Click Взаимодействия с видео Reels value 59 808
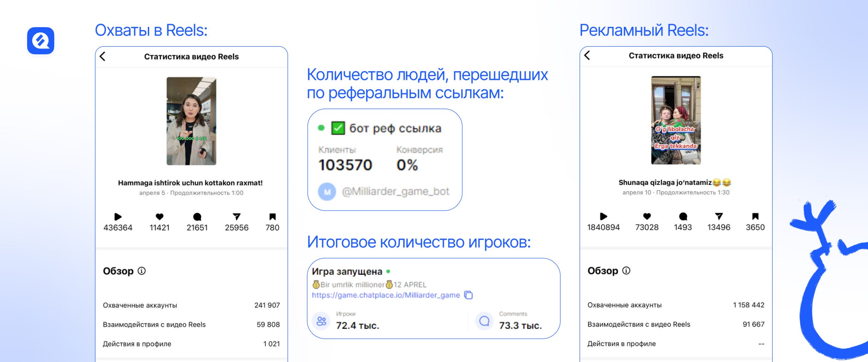 tap(268, 325)
